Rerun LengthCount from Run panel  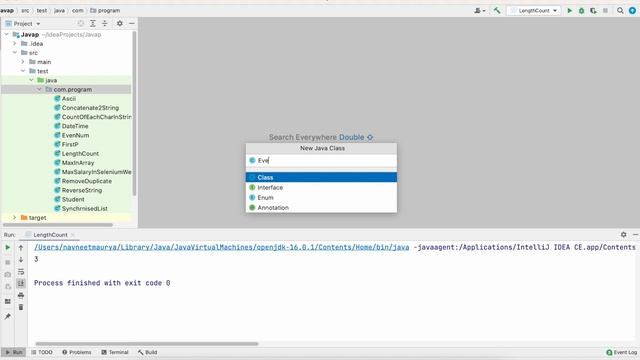click(7, 247)
